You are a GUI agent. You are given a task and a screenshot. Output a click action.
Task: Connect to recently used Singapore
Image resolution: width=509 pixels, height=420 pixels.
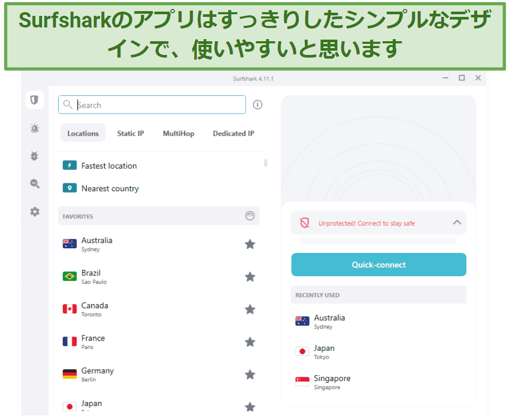point(379,382)
